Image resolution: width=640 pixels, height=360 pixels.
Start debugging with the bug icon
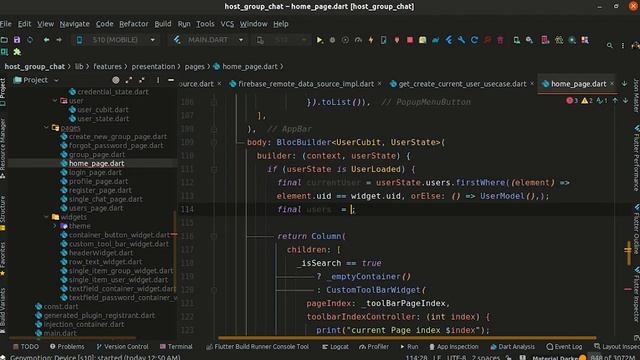[x=332, y=40]
